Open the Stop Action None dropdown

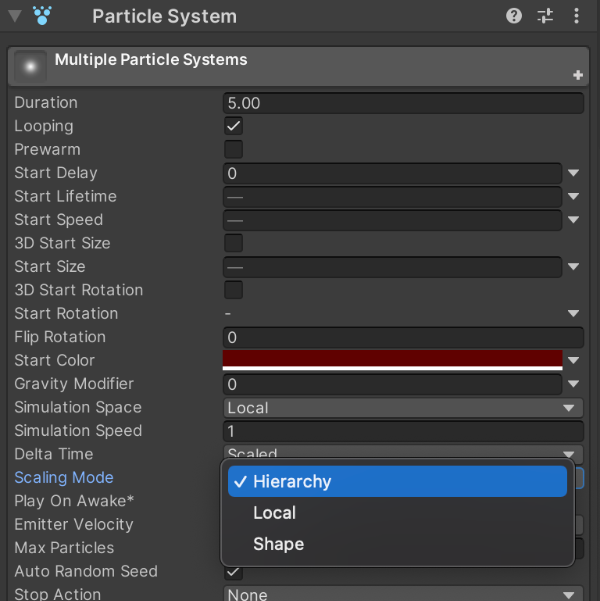click(403, 594)
